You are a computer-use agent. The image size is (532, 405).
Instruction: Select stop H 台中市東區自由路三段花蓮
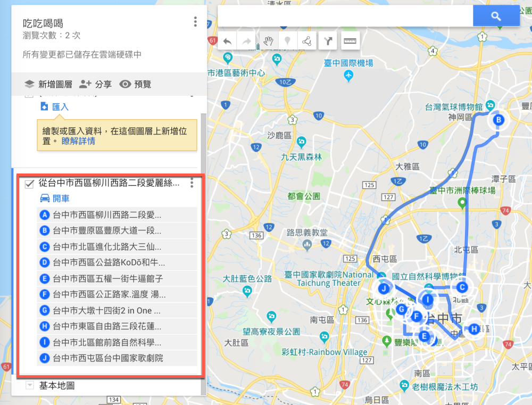[117, 326]
